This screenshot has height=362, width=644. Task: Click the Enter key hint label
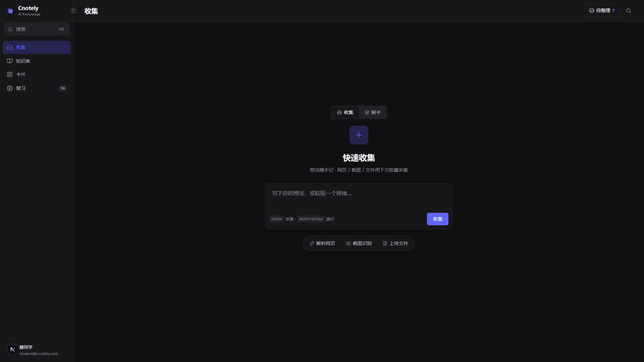(277, 219)
